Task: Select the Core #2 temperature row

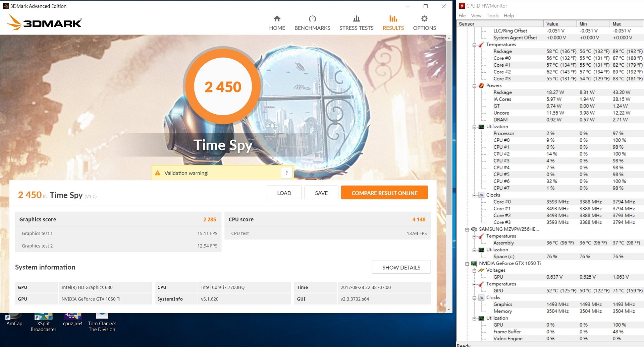Action: [x=568, y=72]
